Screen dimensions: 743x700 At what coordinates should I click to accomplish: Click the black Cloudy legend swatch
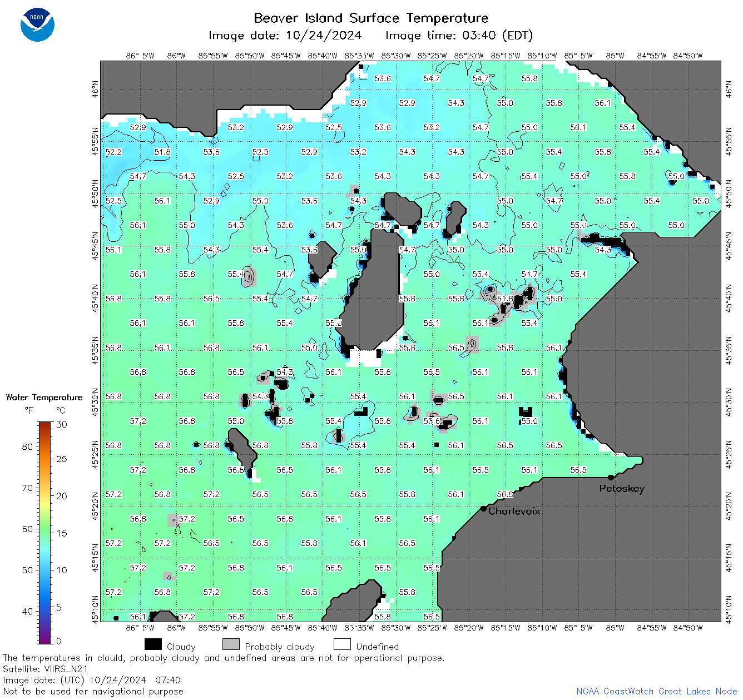click(x=153, y=644)
